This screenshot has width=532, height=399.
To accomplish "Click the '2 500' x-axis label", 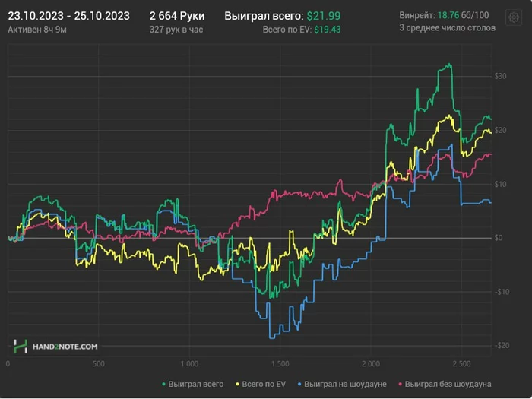I will 462,364.
